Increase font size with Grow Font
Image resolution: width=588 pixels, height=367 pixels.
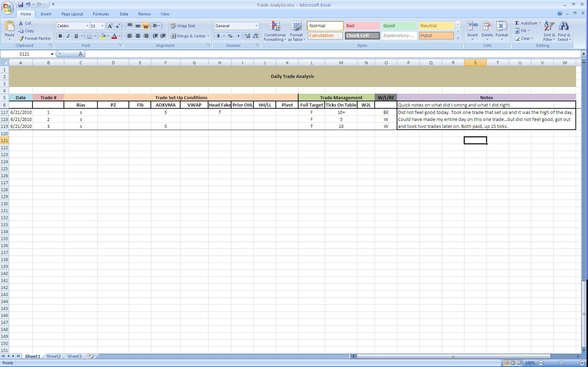(x=110, y=26)
